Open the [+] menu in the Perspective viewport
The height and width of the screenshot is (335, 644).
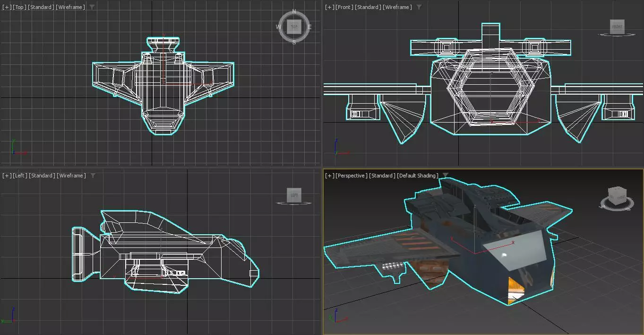coord(330,176)
